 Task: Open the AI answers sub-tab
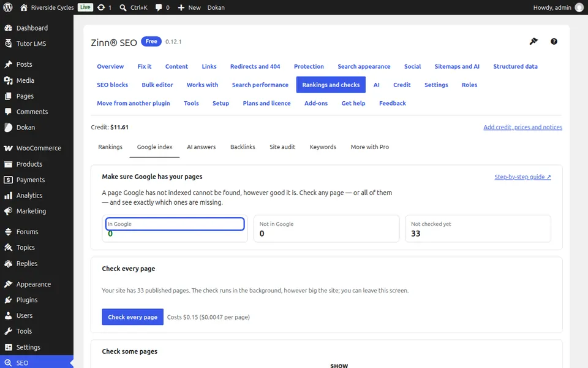[x=202, y=147]
